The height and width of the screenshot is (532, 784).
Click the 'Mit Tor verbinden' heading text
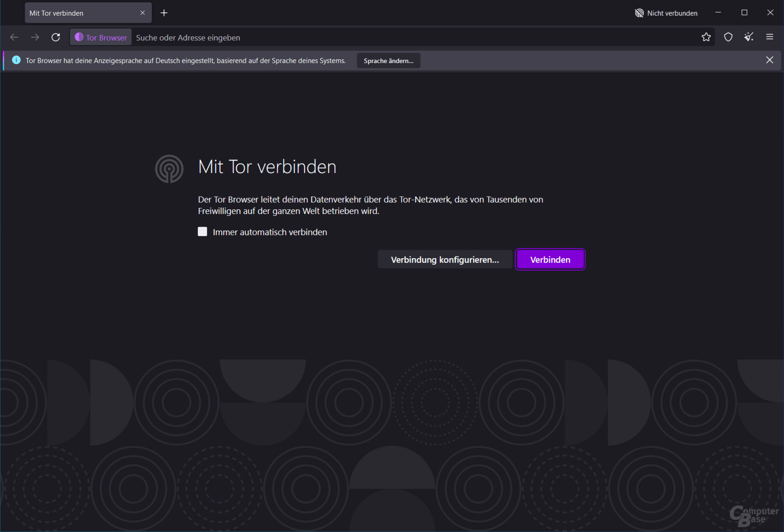(x=267, y=167)
